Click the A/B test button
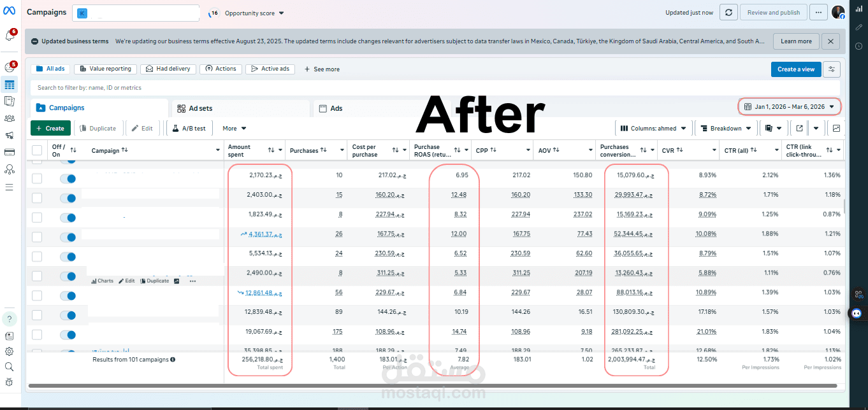Screen dimensions: 868x410 coord(189,128)
